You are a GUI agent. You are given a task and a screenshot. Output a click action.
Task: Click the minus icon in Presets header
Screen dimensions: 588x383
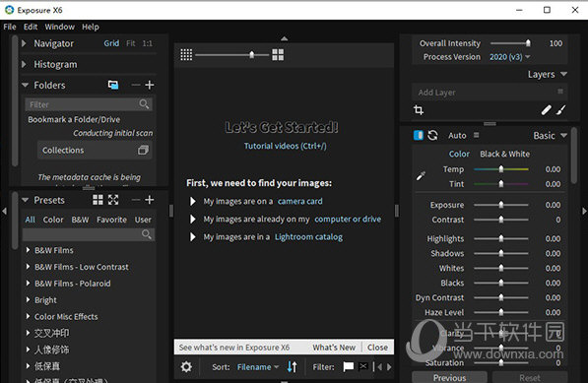coord(136,200)
